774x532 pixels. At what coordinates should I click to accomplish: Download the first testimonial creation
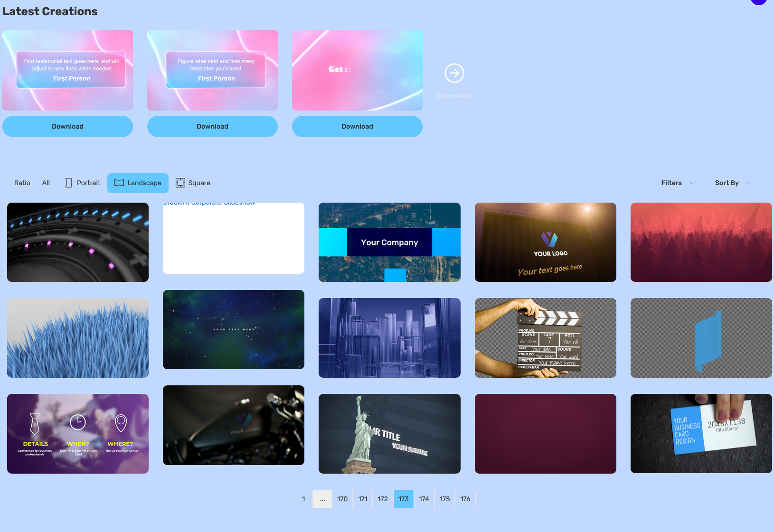click(x=67, y=127)
